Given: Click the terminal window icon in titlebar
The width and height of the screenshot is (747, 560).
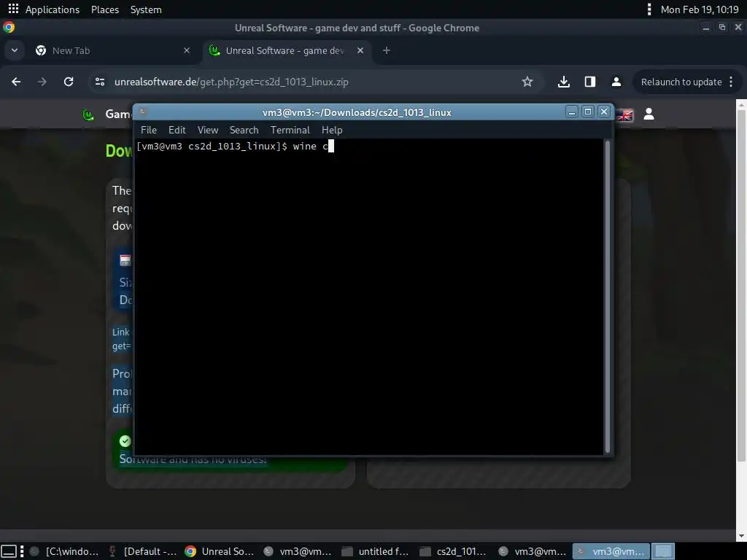Looking at the screenshot, I should click(142, 112).
